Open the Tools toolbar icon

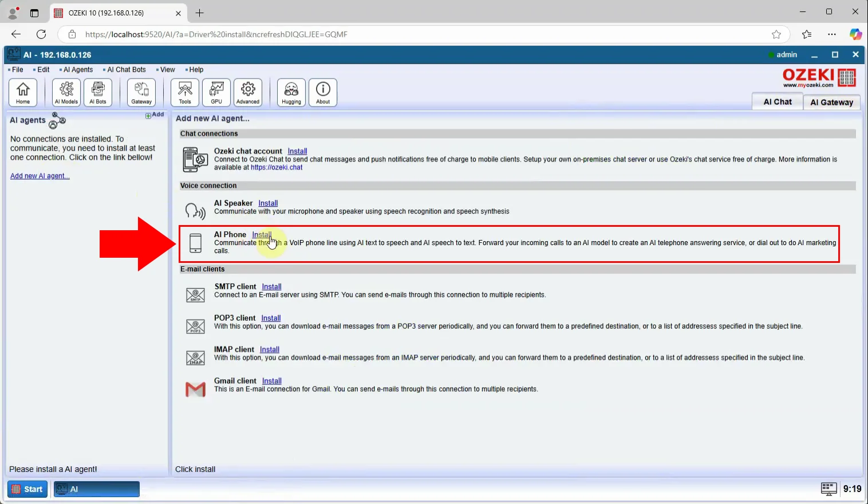[x=185, y=92]
